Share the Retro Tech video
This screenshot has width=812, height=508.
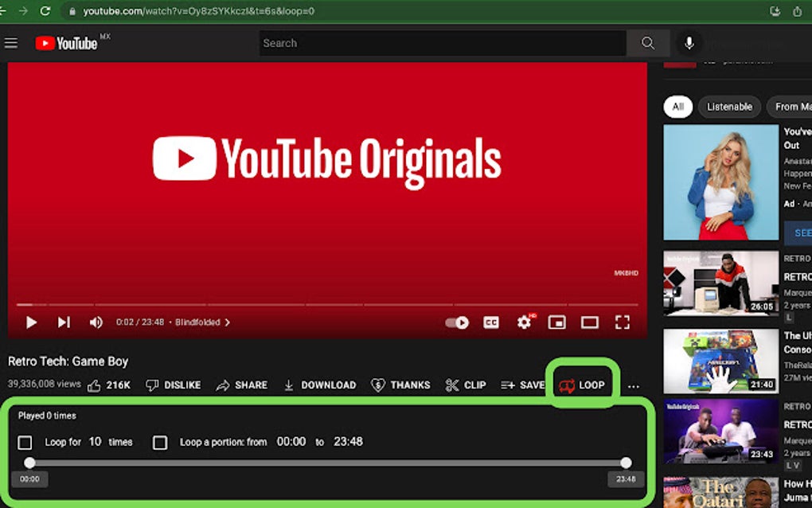tap(242, 385)
